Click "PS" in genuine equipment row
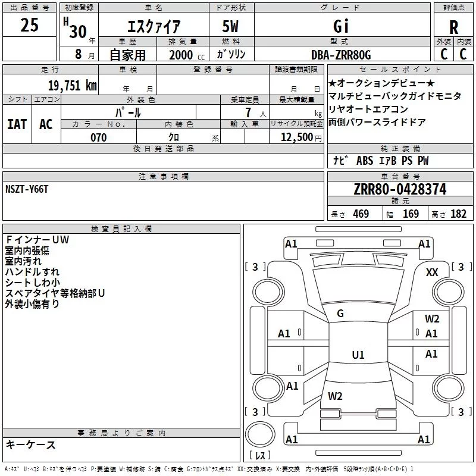 [x=407, y=160]
